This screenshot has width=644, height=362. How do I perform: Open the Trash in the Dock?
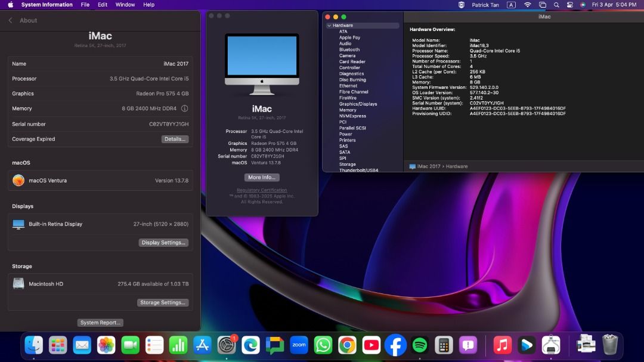coord(610,345)
